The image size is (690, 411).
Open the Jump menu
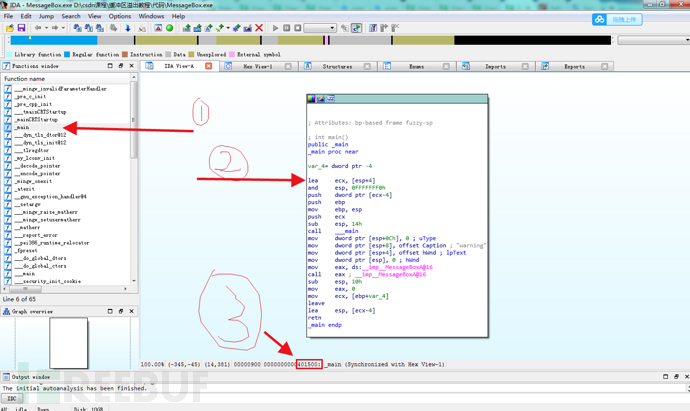(46, 16)
